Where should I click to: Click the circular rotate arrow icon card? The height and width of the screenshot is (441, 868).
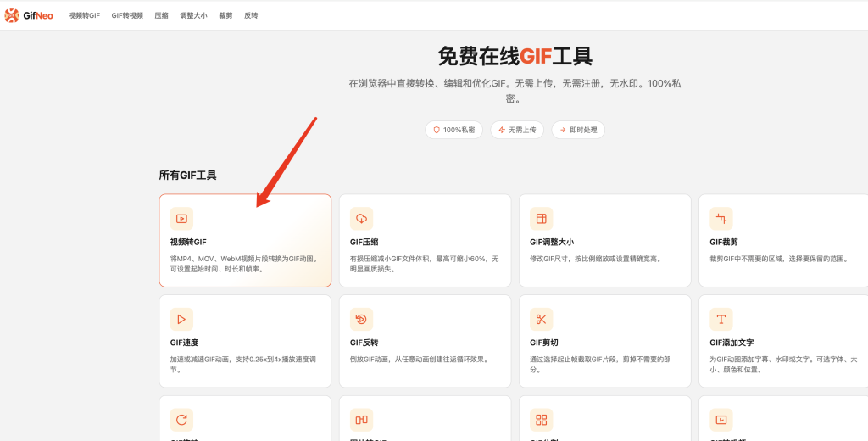pos(181,420)
